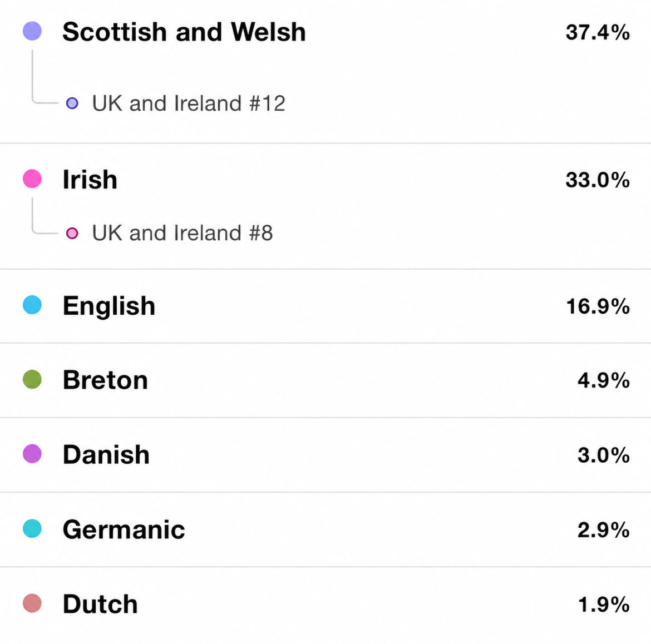Click the teal dot next to Germanic
The height and width of the screenshot is (644, 651).
pos(32,529)
